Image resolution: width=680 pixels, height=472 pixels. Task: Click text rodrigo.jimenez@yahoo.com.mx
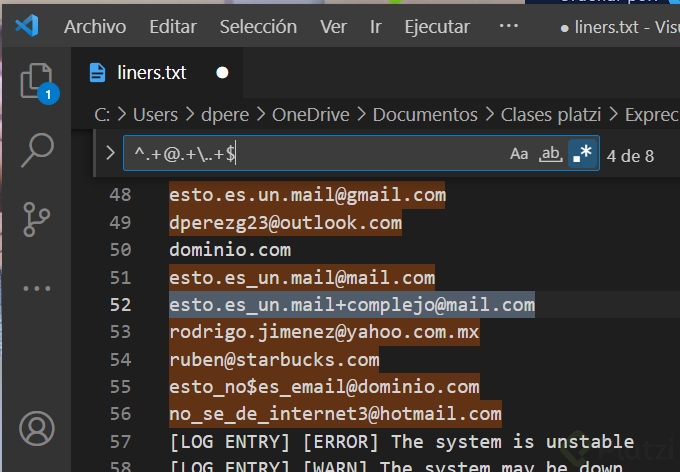click(x=324, y=332)
